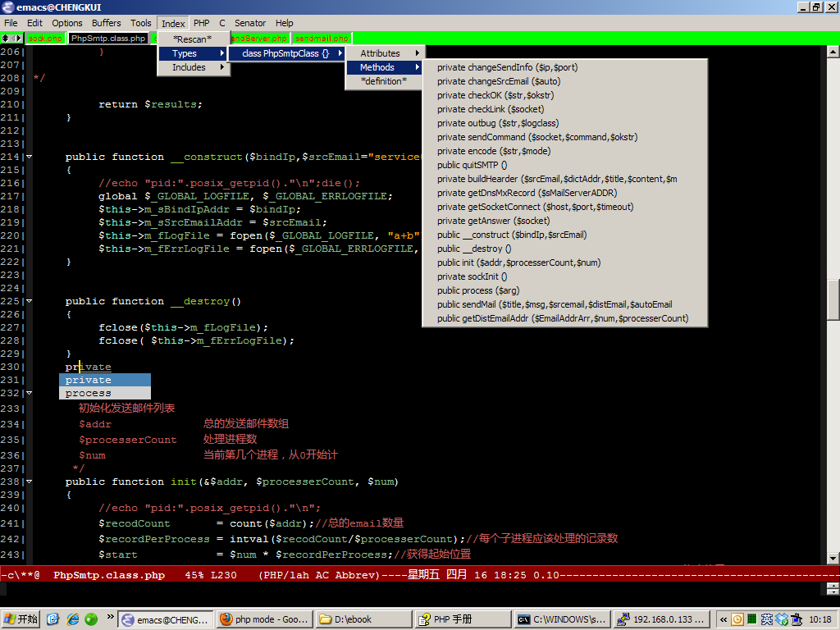This screenshot has width=840, height=630.
Task: Jump to private changeSendInfo method
Action: point(564,67)
